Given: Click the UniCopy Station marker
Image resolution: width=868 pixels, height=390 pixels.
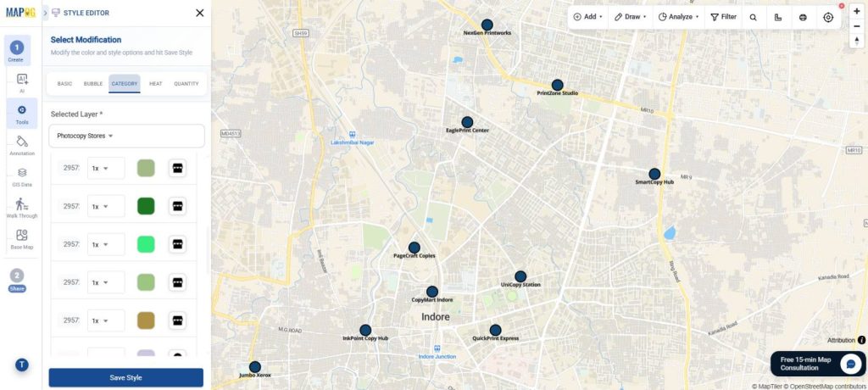Looking at the screenshot, I should click(x=520, y=276).
